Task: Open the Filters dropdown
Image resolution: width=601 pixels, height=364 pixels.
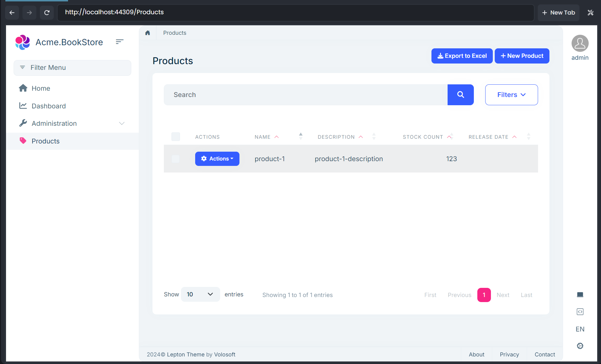Action: 511,94
